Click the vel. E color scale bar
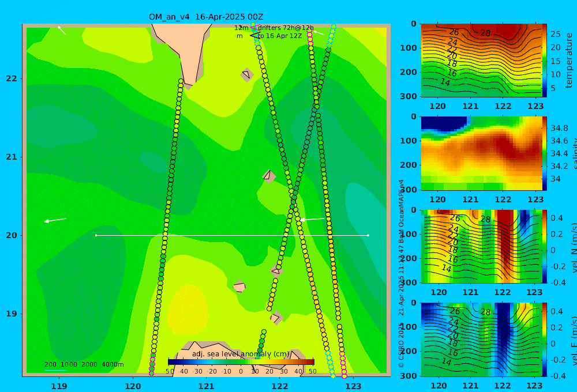The height and width of the screenshot is (392, 577). click(x=545, y=340)
